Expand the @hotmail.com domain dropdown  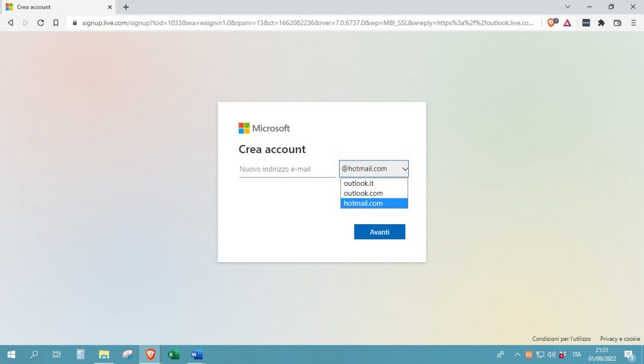374,169
